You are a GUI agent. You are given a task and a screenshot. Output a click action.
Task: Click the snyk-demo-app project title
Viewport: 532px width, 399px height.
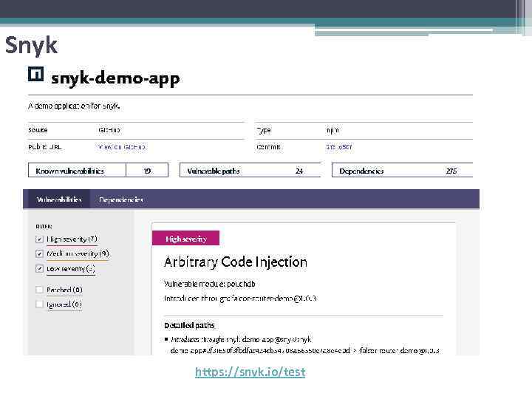(x=115, y=78)
